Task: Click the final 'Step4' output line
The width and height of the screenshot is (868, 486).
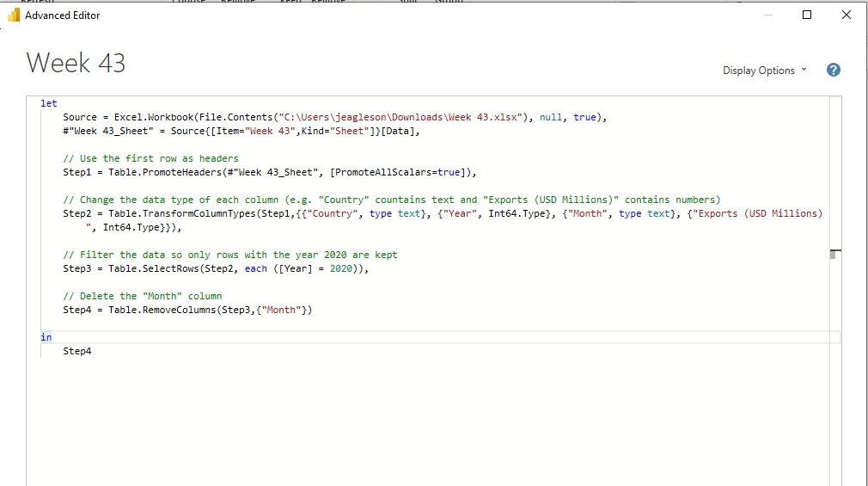Action: (77, 351)
